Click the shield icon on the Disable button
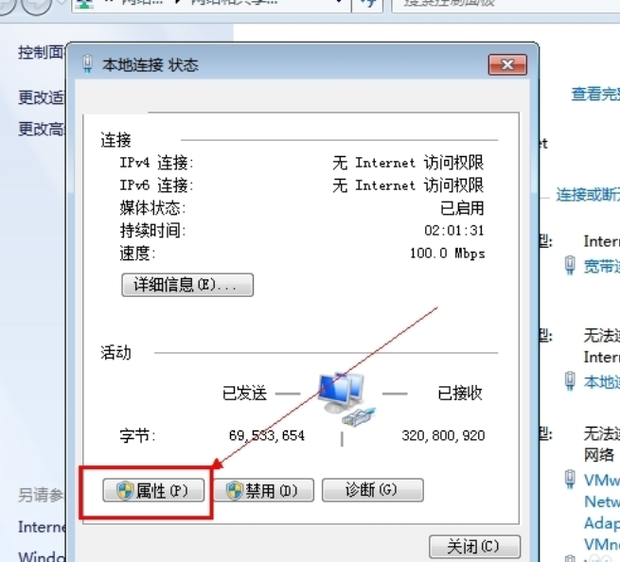 (x=235, y=490)
